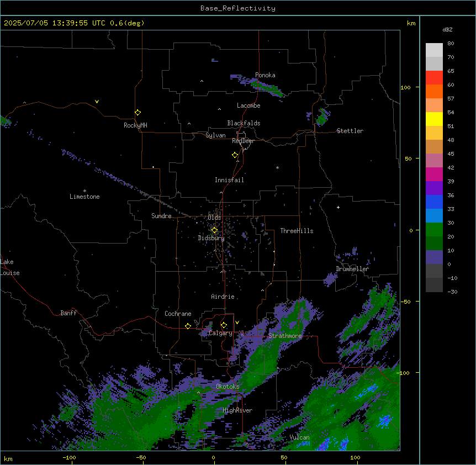Click the Olds town label

pos(214,218)
